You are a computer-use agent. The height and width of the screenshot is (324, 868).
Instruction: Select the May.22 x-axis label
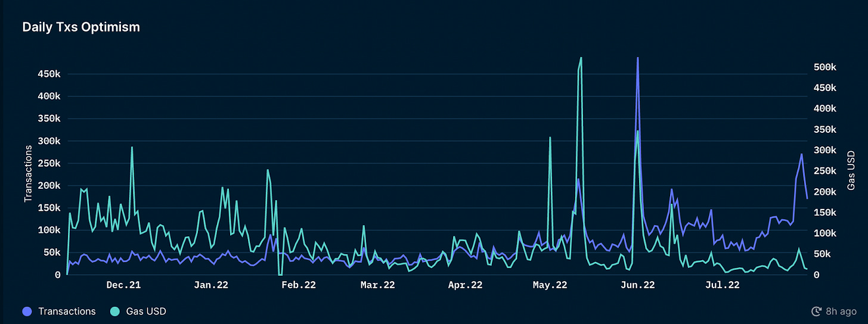[550, 285]
